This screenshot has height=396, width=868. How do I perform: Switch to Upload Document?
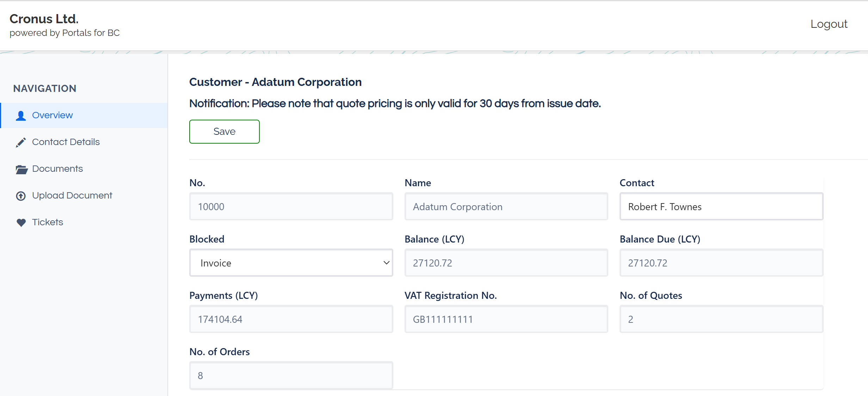(x=72, y=195)
